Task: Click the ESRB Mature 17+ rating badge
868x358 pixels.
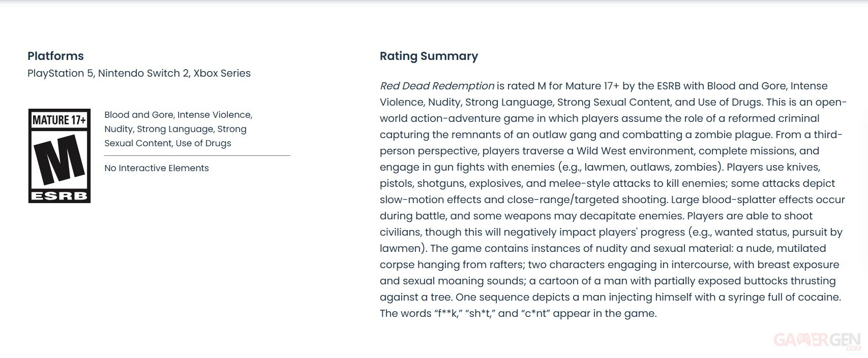Action: click(59, 155)
